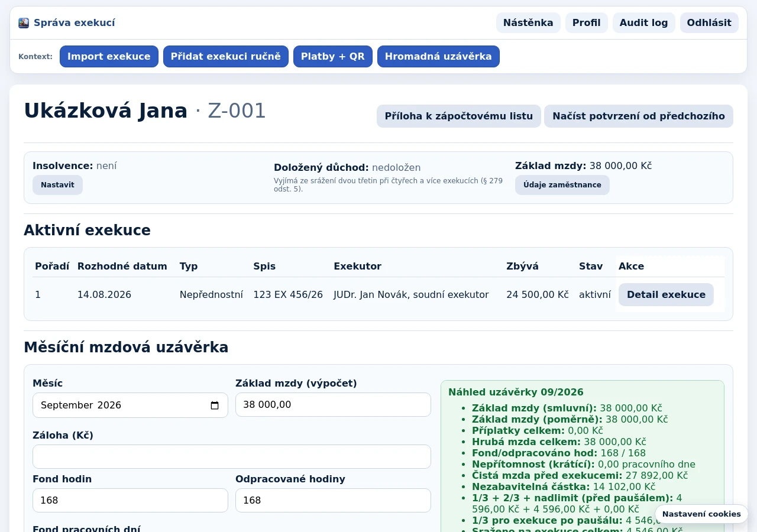Open Příloha k zápočtovému listu
The height and width of the screenshot is (532, 757).
pyautogui.click(x=459, y=116)
